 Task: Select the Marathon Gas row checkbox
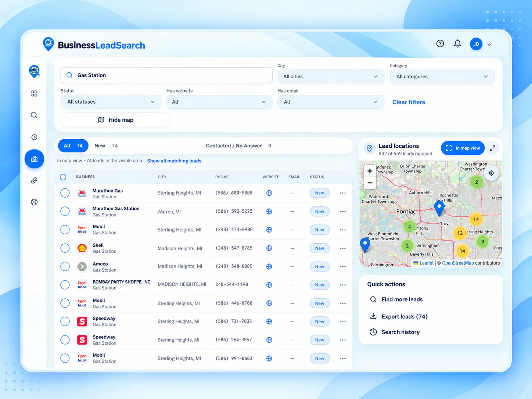click(x=65, y=193)
